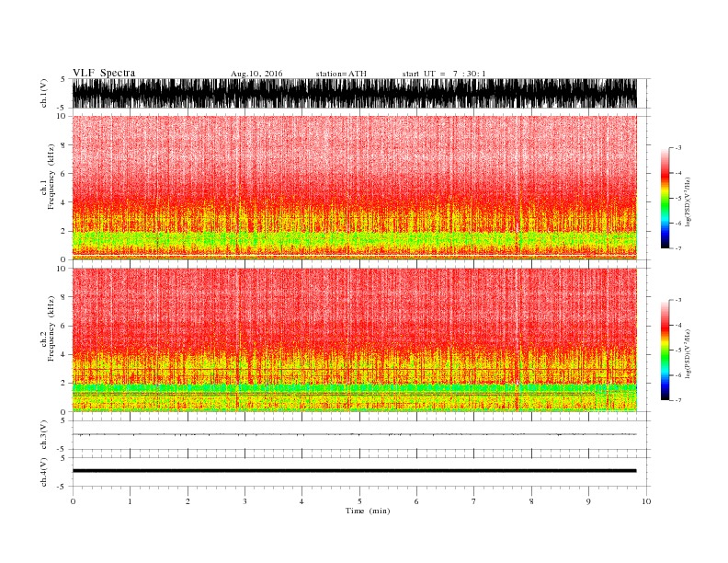Viewport: 728px width, 563px height.
Task: Click the "2" kHz tick of ch.1 spectrogram
Action: click(64, 231)
